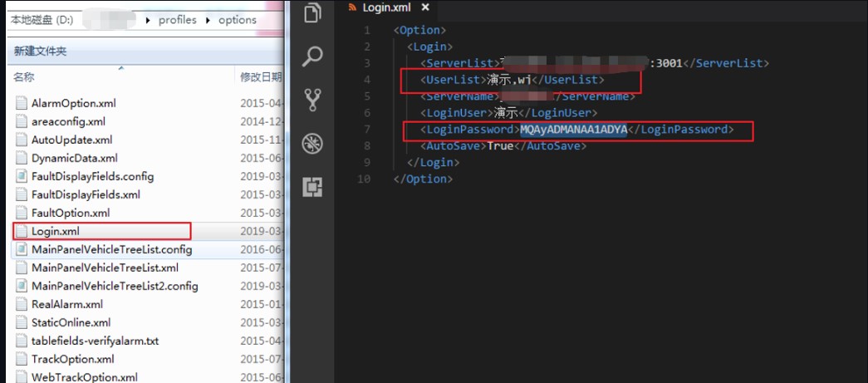This screenshot has width=868, height=383.
Task: Select the MainPanelVehicleTreeList.xml file name
Action: coord(105,268)
